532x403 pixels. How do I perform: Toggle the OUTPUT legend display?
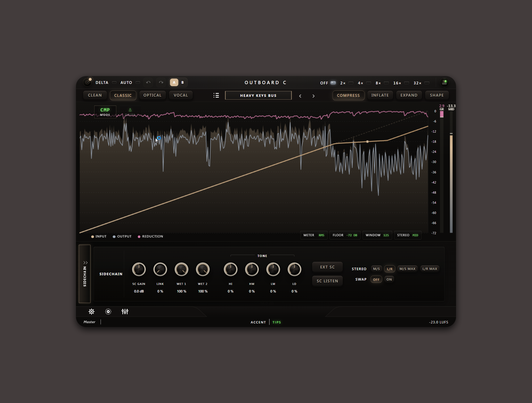pyautogui.click(x=122, y=236)
